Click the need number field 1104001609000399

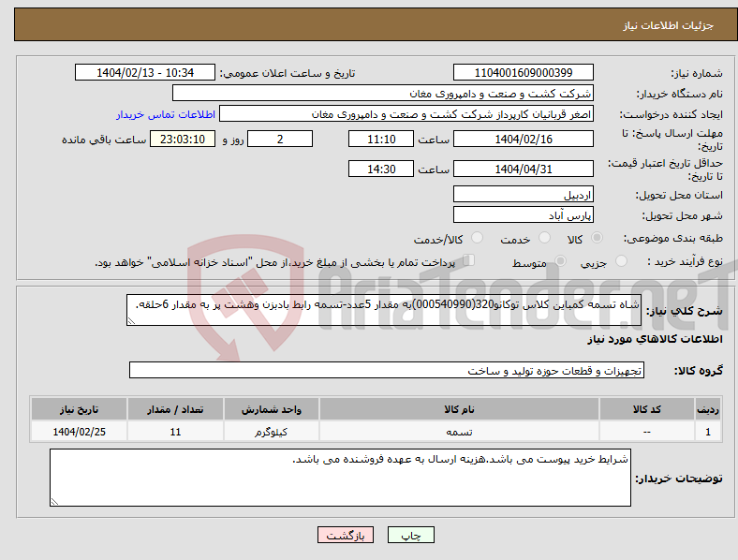[x=524, y=73]
